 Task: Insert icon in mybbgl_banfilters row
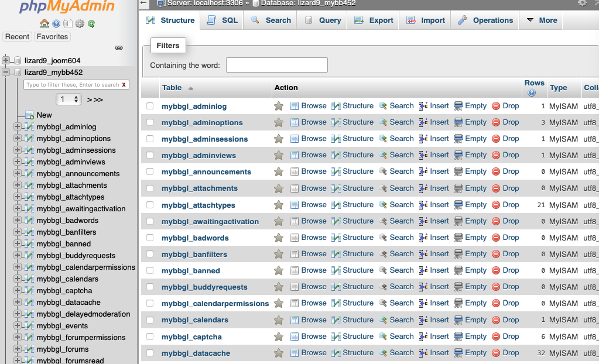[423, 254]
